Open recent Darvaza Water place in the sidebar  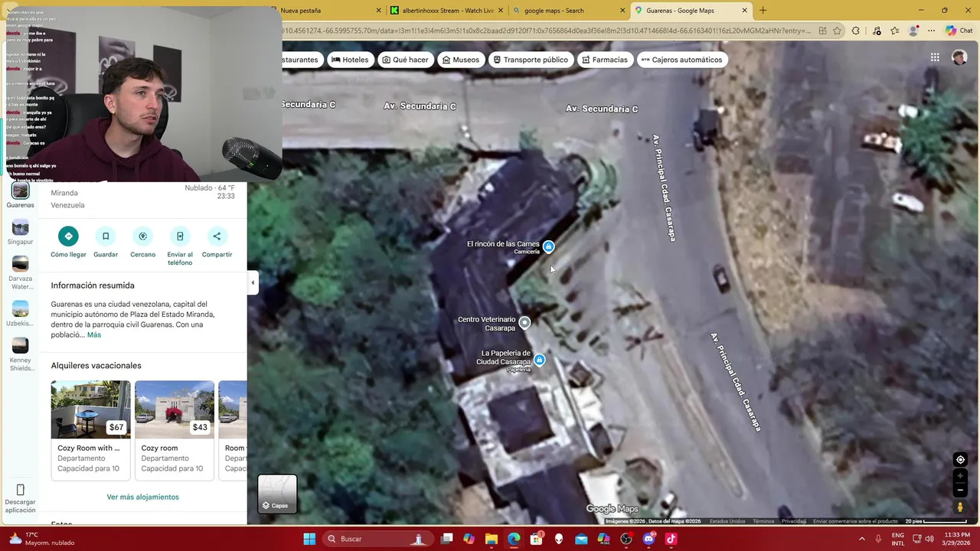(x=20, y=273)
